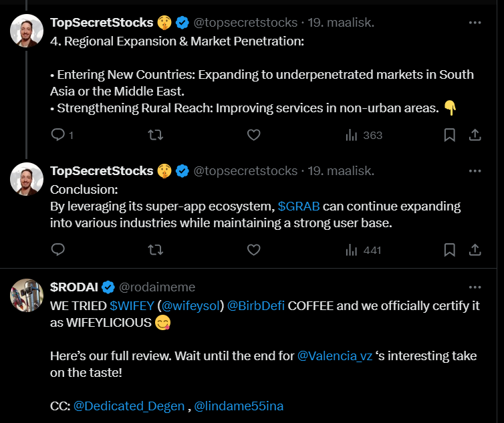Reply to the Conclusion tweet
Viewport: 504px width, 423px height.
pos(58,250)
